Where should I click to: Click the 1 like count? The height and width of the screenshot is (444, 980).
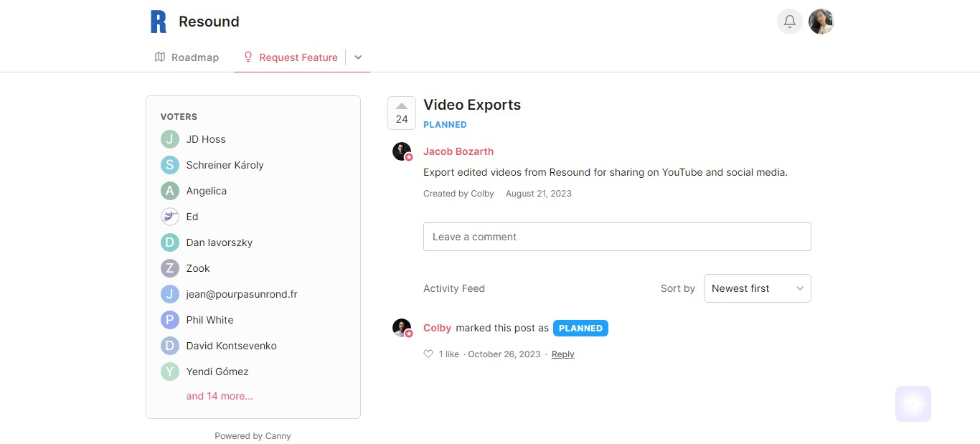pyautogui.click(x=449, y=354)
